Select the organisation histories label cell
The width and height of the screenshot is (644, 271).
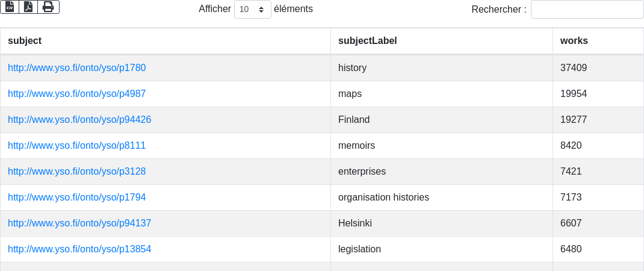pyautogui.click(x=442, y=197)
